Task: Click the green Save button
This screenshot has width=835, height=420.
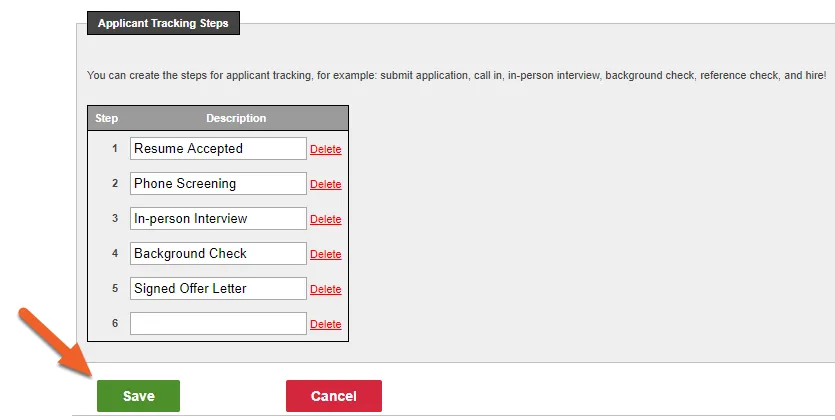Action: coord(138,396)
